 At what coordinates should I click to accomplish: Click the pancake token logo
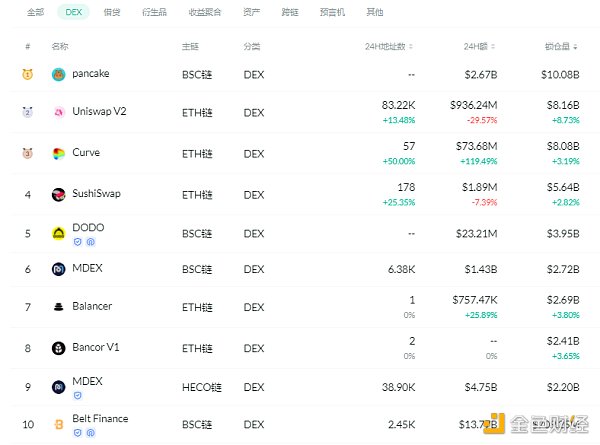click(59, 74)
